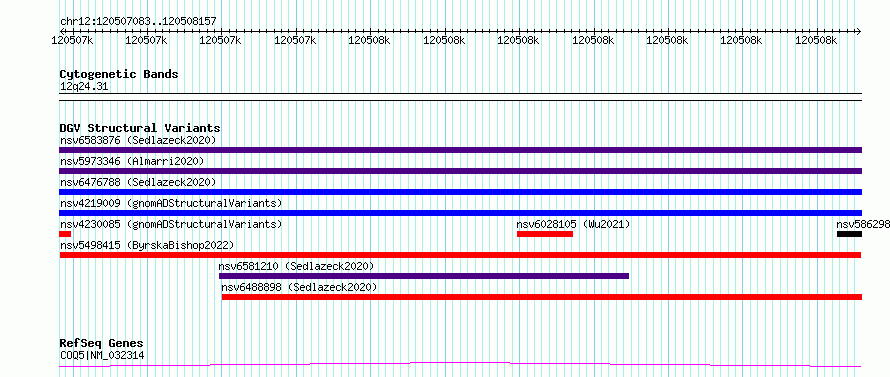The image size is (890, 377).
Task: Open the nsv4219009 (gnomADStructuralVariants) label
Action: pyautogui.click(x=171, y=203)
